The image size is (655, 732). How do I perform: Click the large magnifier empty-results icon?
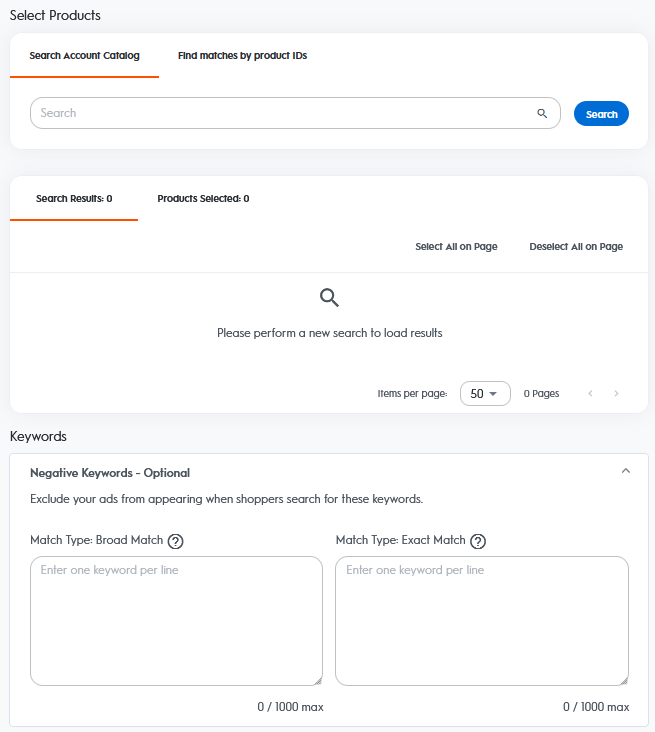[329, 297]
